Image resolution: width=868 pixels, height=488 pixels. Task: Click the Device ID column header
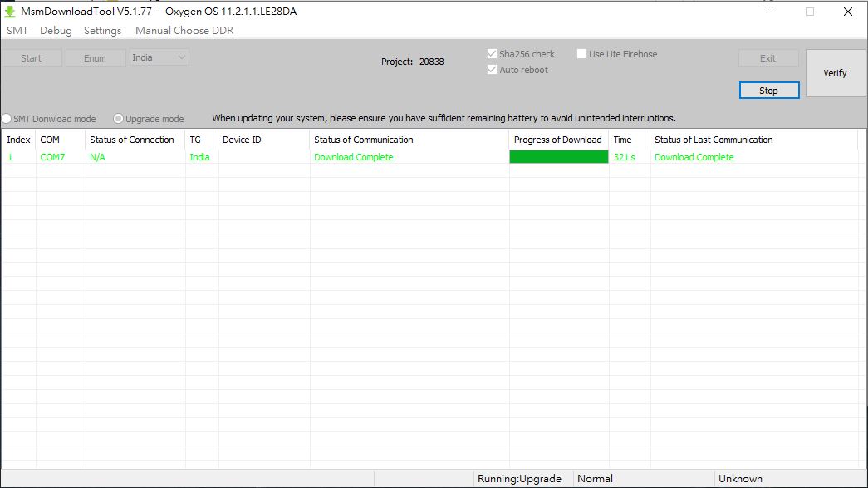[x=264, y=140]
